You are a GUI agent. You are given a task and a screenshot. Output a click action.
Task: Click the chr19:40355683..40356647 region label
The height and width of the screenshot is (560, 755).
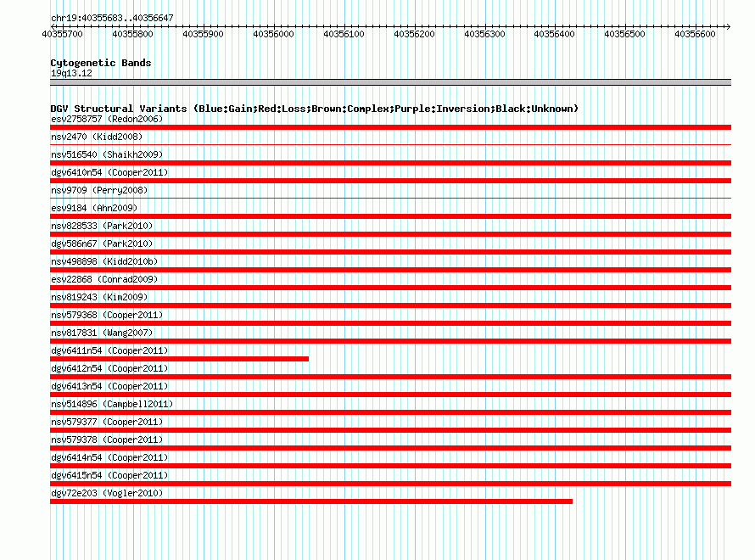(112, 18)
